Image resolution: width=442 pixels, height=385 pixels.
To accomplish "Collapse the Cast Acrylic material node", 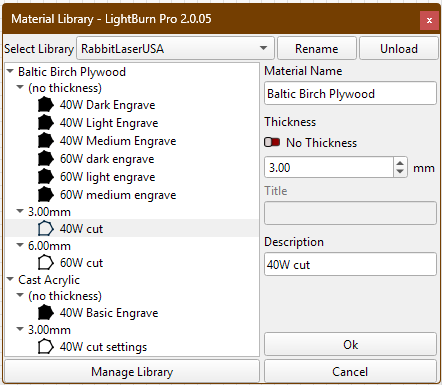I will click(10, 279).
